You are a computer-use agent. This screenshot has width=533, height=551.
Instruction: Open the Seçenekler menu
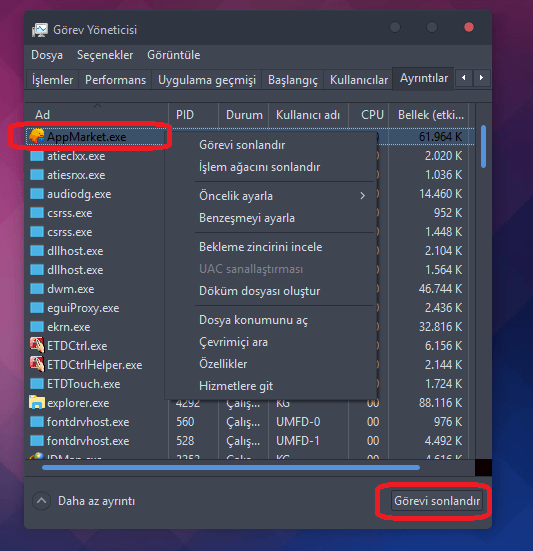coord(105,55)
